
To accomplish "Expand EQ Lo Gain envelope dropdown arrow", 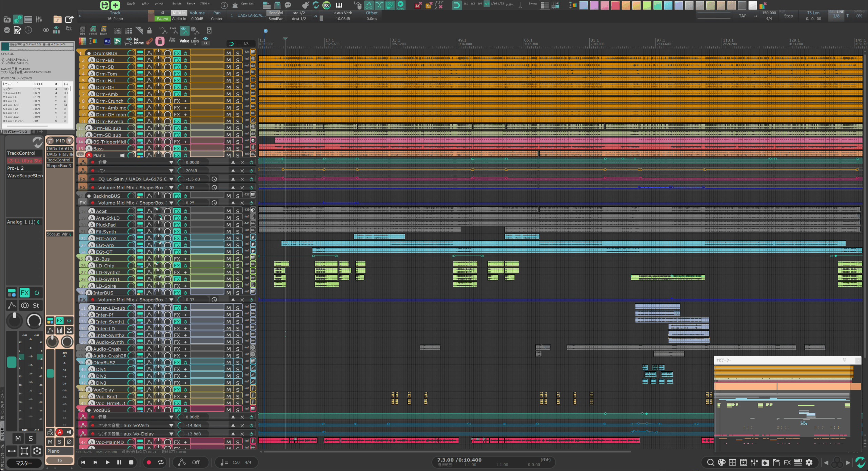I will tap(171, 179).
